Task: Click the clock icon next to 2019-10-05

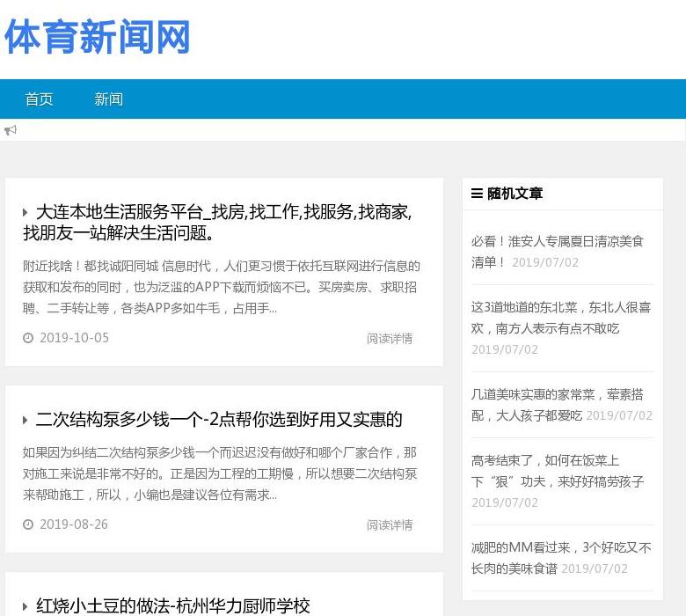Action: pos(28,338)
